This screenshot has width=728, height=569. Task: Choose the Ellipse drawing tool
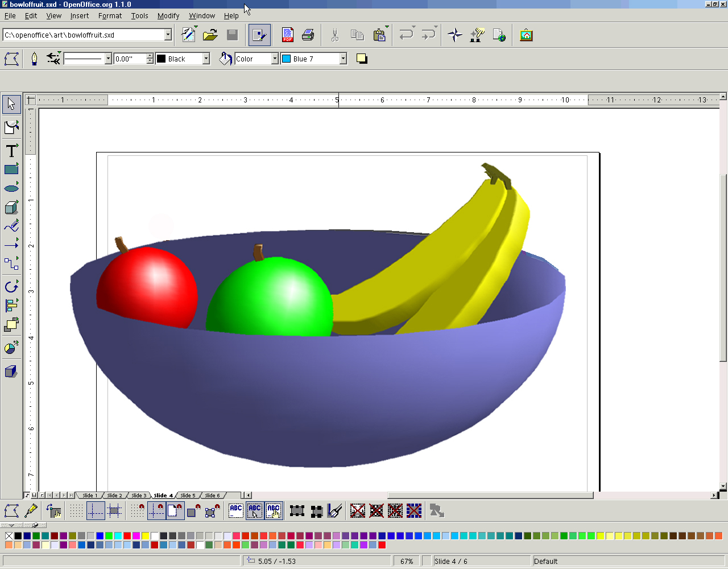(11, 188)
